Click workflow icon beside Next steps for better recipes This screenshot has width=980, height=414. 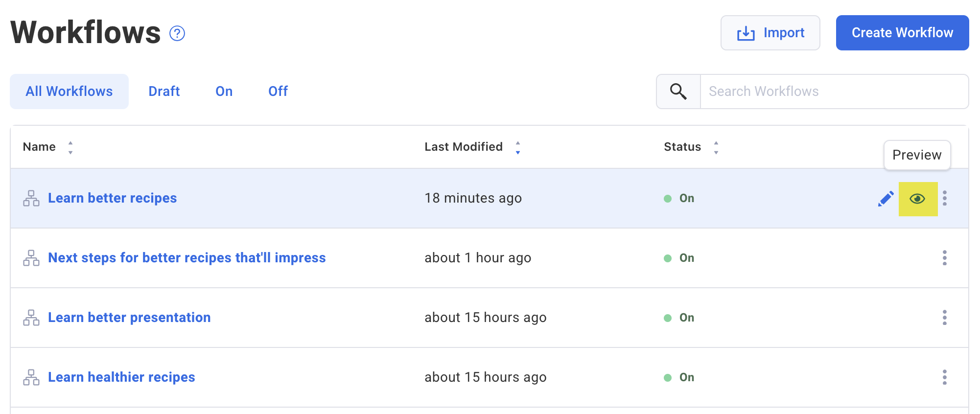[31, 258]
